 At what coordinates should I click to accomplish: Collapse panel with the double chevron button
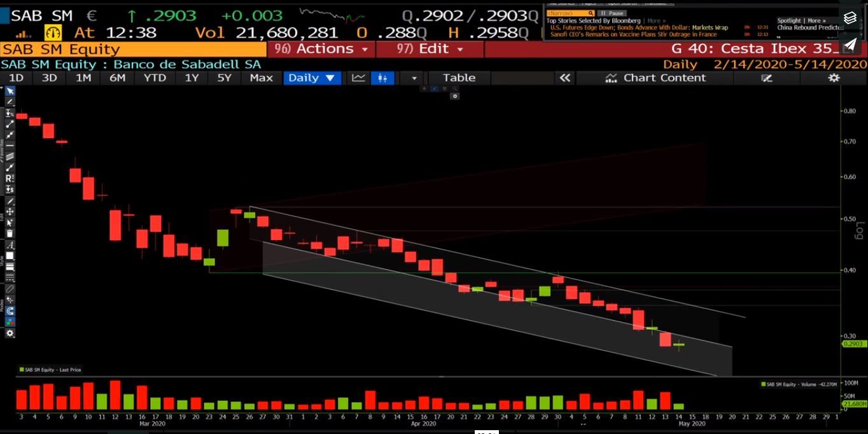tap(564, 78)
